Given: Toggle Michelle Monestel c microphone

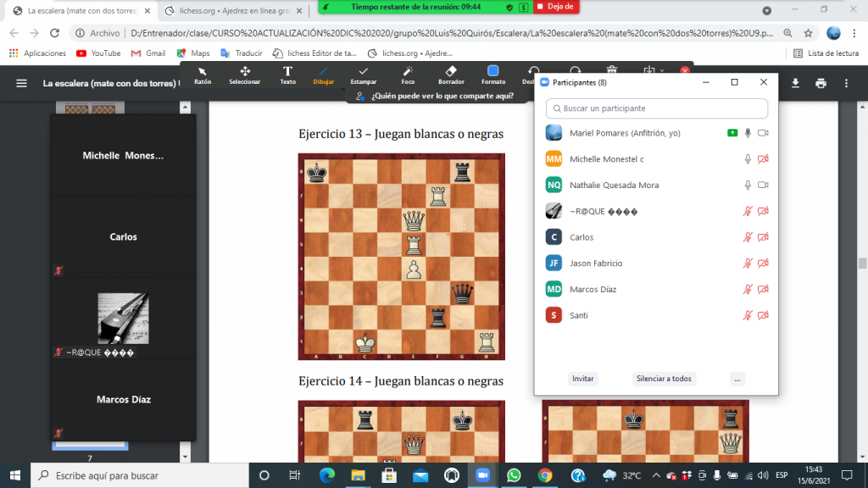Looking at the screenshot, I should (748, 158).
